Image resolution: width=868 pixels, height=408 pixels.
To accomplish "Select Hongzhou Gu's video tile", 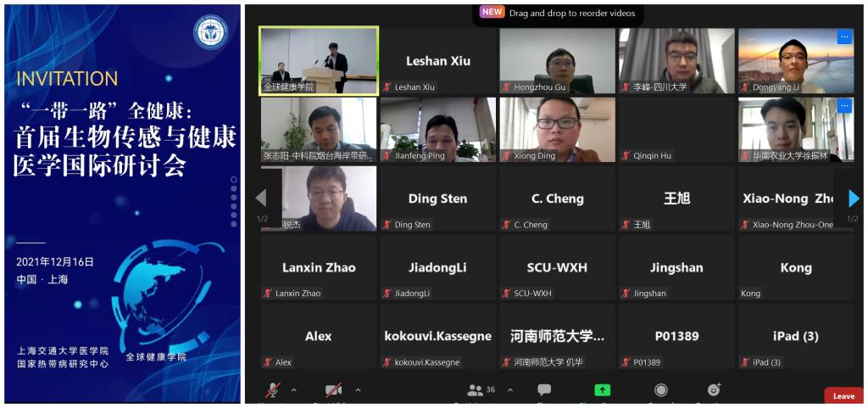I will point(558,61).
